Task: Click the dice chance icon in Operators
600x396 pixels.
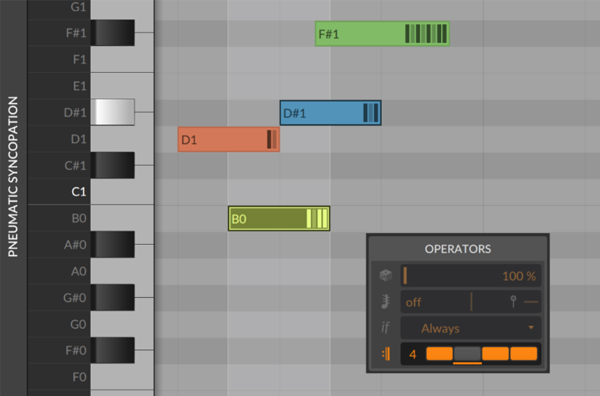Action: click(x=385, y=275)
